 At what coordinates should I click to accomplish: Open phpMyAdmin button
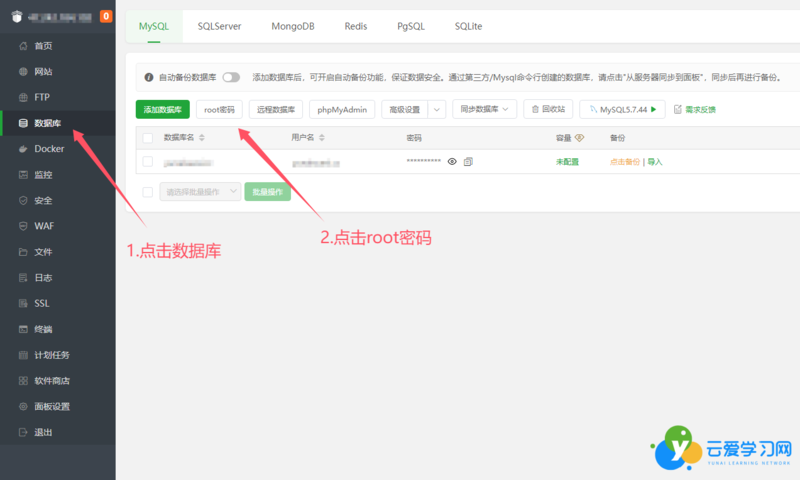click(x=342, y=109)
